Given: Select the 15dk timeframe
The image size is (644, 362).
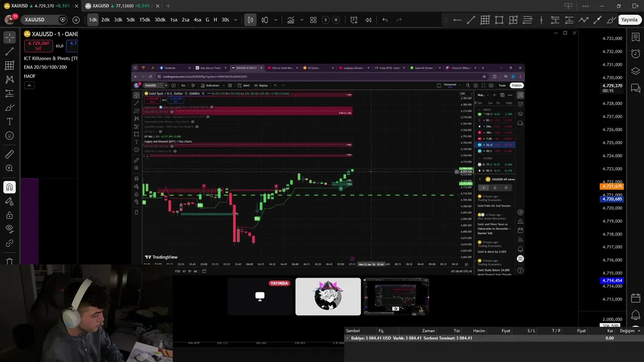Looking at the screenshot, I should point(145,20).
